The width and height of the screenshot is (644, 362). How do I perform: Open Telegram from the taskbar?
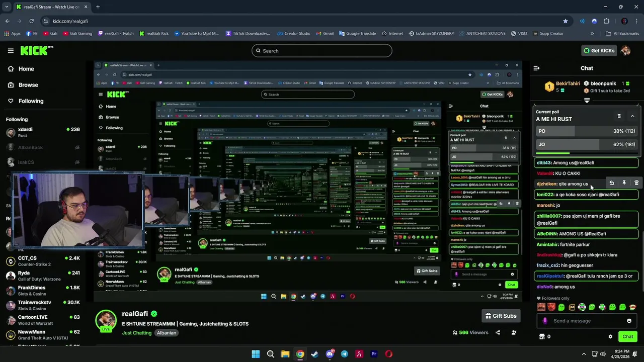pyautogui.click(x=344, y=354)
